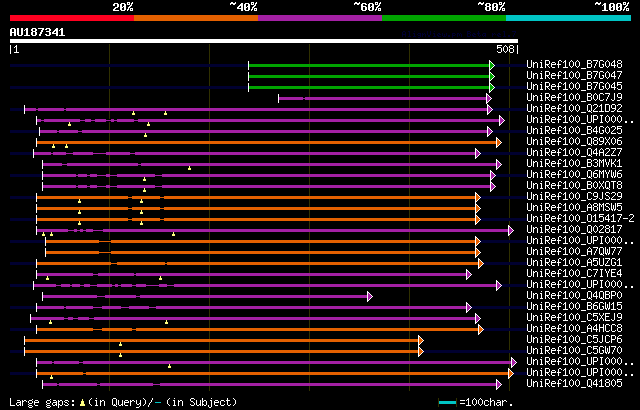Select the UniRef100_C7IYE4 label

coord(574,274)
